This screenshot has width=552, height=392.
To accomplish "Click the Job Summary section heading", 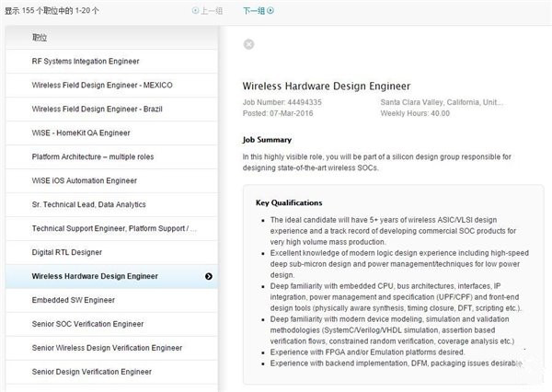I will click(x=267, y=141).
